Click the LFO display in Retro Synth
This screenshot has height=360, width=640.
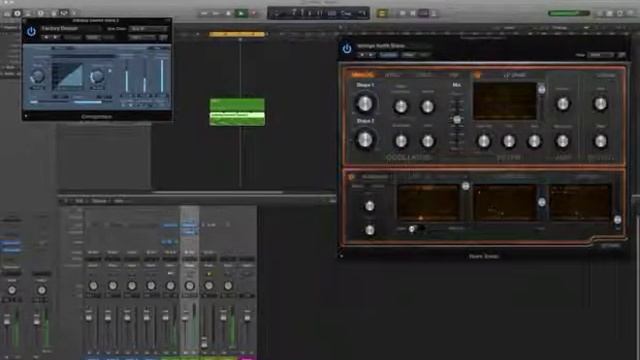[x=428, y=202]
